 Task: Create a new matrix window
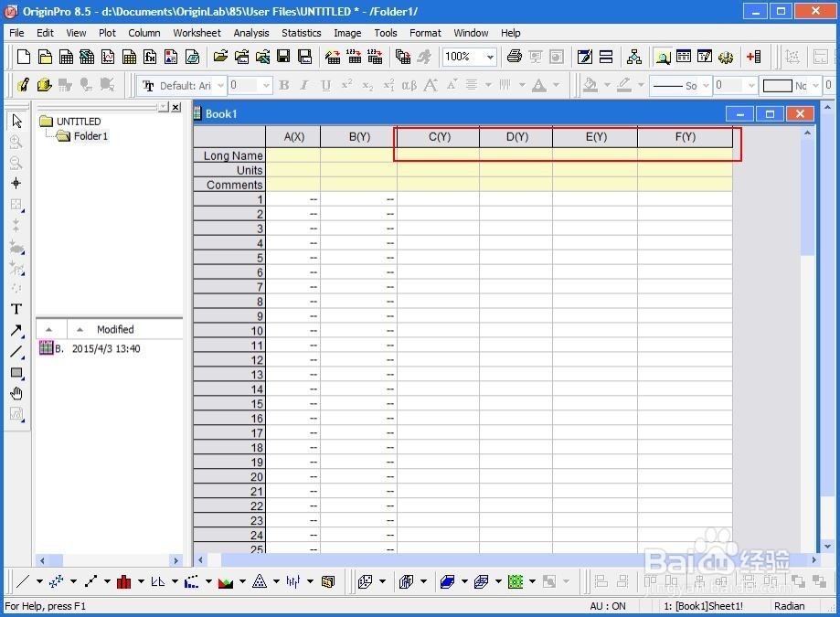pos(129,57)
